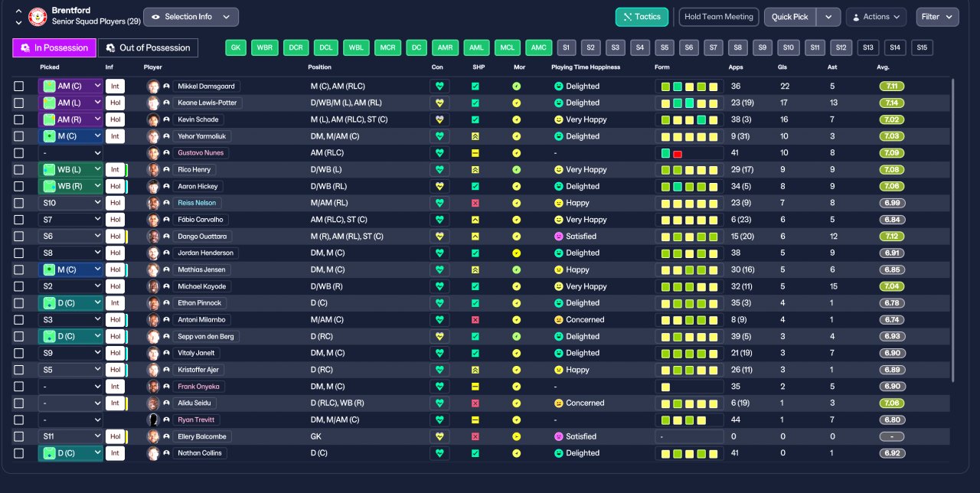Click Ellery Balcombe's yellow condition heart icon
The height and width of the screenshot is (493, 980).
[x=439, y=436]
